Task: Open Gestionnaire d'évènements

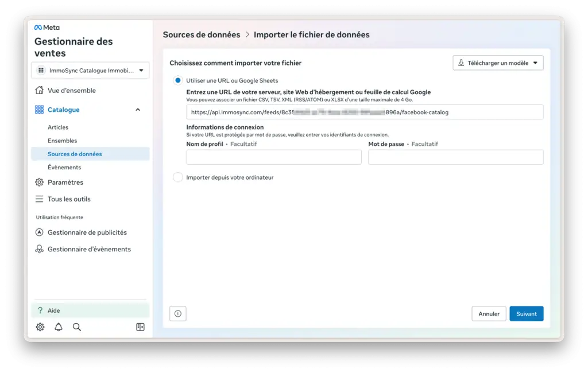Action: tap(89, 249)
